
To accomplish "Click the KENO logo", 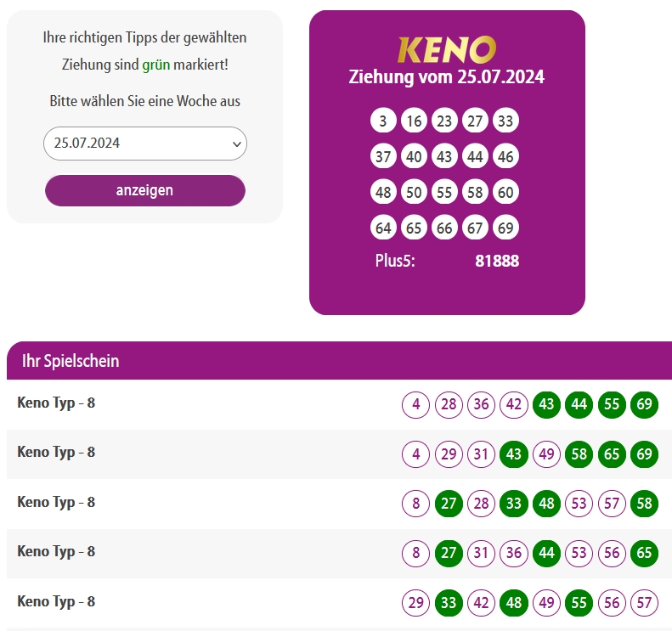I will [x=447, y=50].
